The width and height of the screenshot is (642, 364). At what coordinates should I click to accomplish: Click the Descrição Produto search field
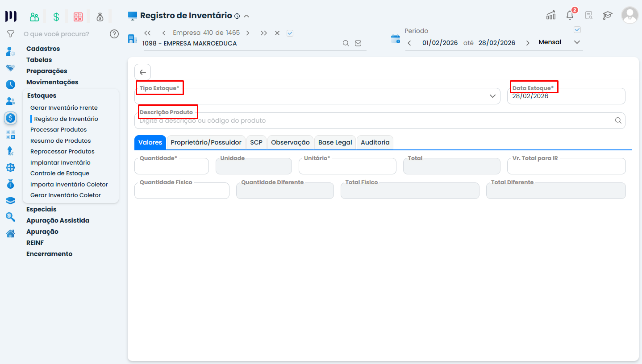379,120
